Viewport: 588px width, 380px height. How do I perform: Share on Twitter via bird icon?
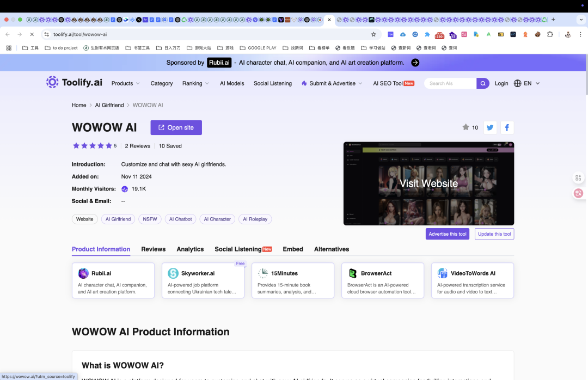point(490,127)
